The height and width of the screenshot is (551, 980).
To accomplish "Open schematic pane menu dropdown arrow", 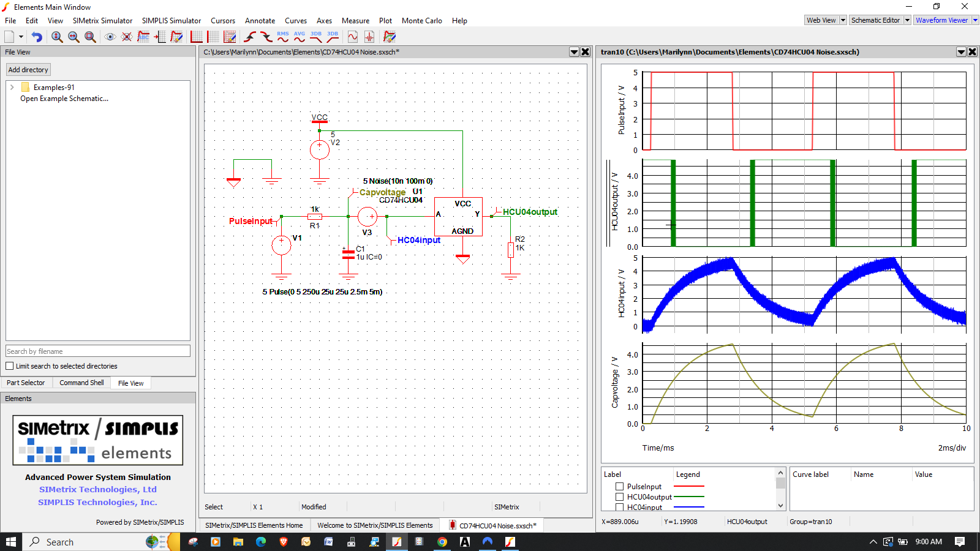I will [x=574, y=52].
